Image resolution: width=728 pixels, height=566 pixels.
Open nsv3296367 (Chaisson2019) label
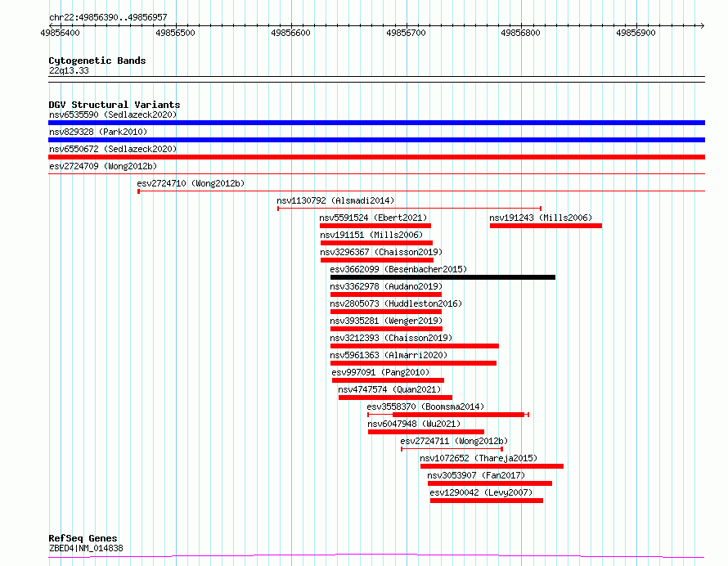(381, 252)
